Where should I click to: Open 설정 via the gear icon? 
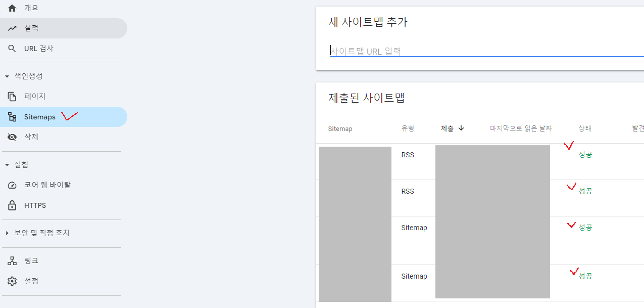(12, 281)
